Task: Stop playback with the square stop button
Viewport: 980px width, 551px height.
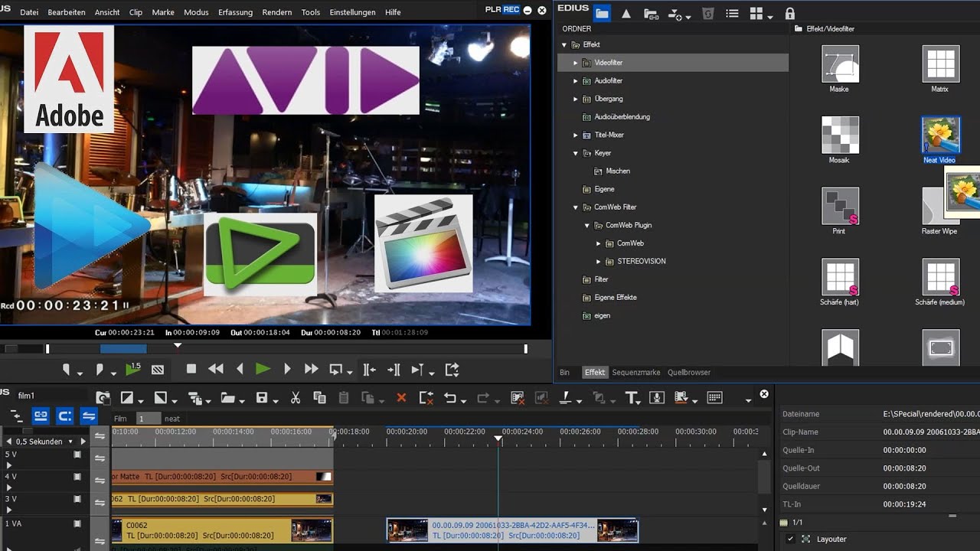Action: pyautogui.click(x=191, y=369)
